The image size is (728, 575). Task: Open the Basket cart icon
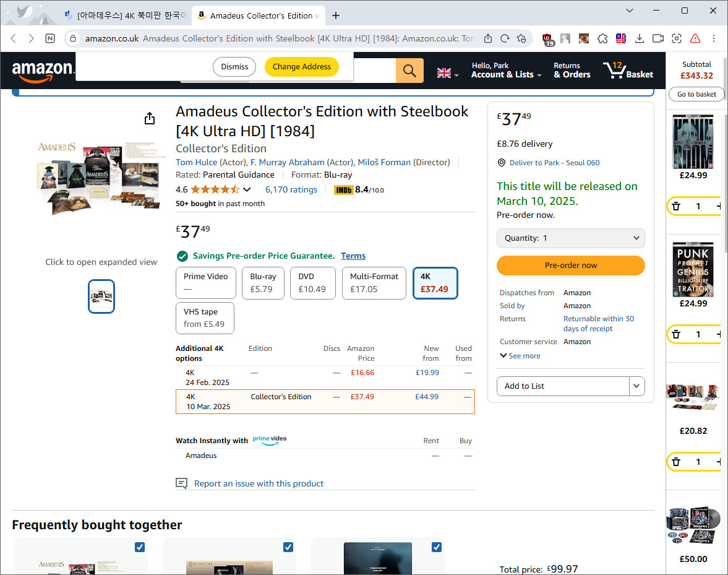click(628, 71)
